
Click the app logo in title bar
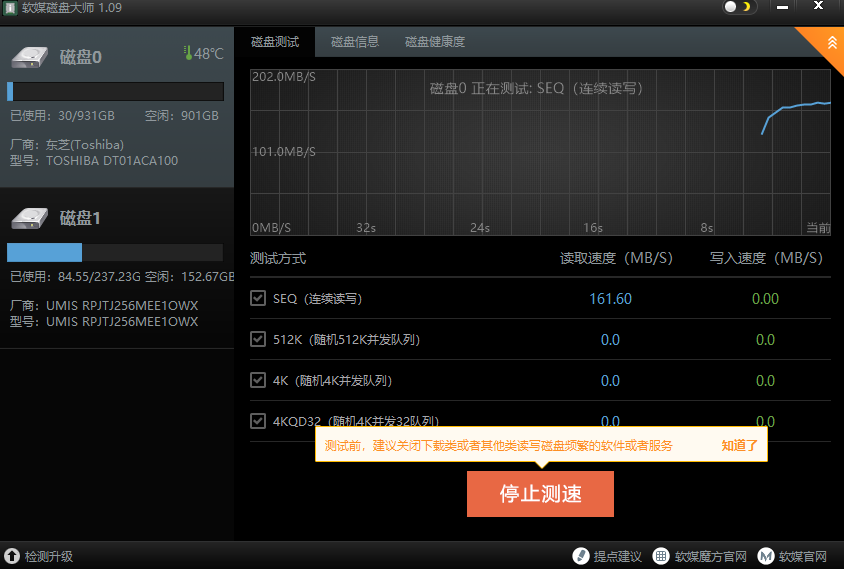pos(12,8)
